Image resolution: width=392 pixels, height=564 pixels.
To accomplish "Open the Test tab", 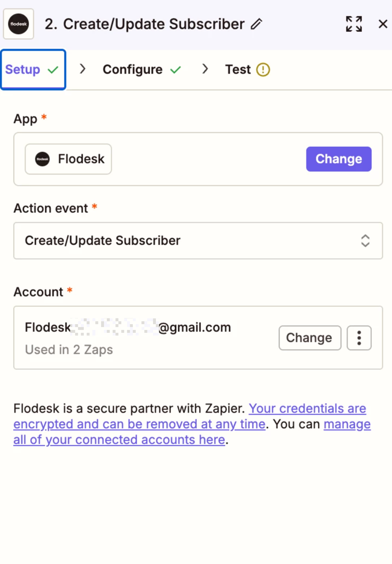I will coord(238,70).
